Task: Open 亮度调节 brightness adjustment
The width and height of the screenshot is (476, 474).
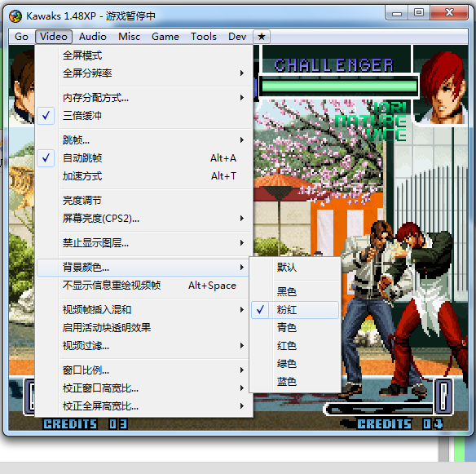Action: click(144, 201)
